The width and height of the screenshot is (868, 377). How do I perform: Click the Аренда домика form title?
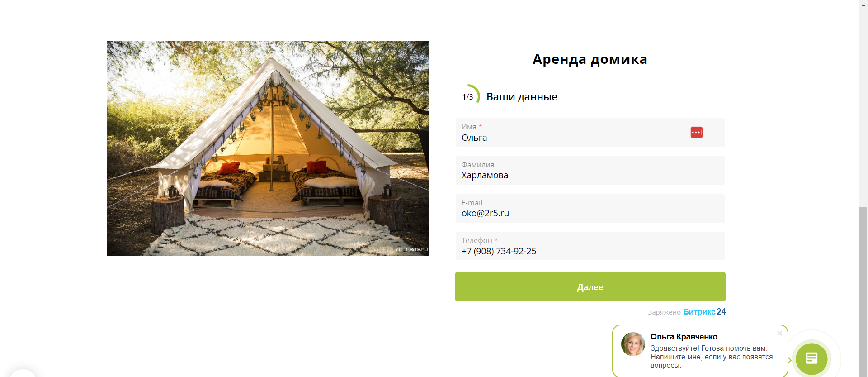590,59
